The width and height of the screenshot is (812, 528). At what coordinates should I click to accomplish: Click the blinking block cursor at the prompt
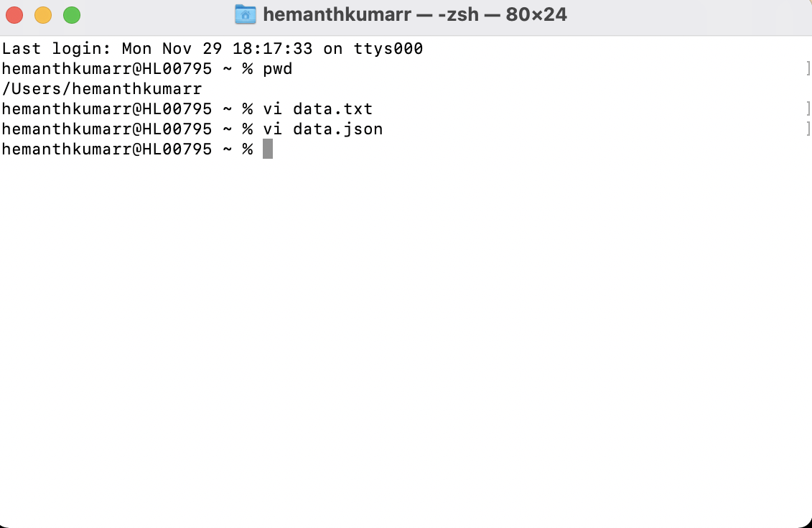(269, 148)
